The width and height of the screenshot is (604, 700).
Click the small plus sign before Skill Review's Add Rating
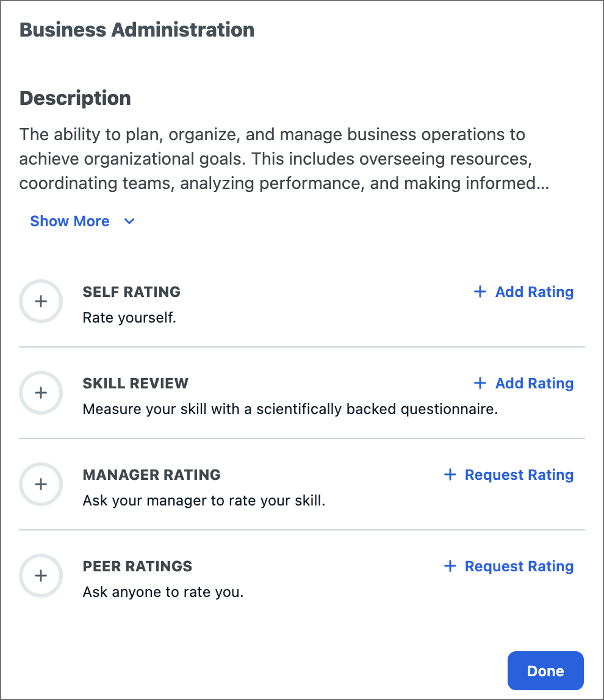pyautogui.click(x=480, y=384)
